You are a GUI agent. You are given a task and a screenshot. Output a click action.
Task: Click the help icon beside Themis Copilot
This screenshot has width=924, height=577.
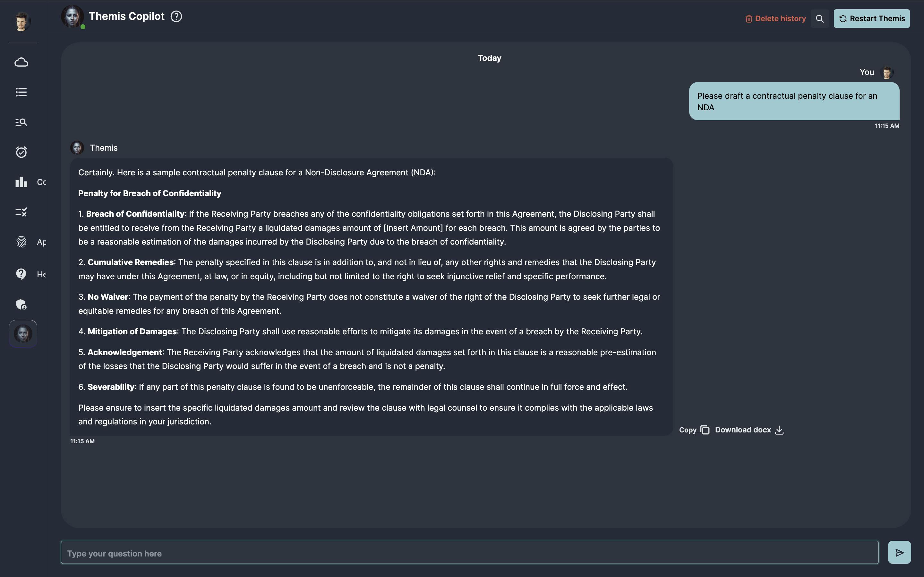click(x=176, y=16)
